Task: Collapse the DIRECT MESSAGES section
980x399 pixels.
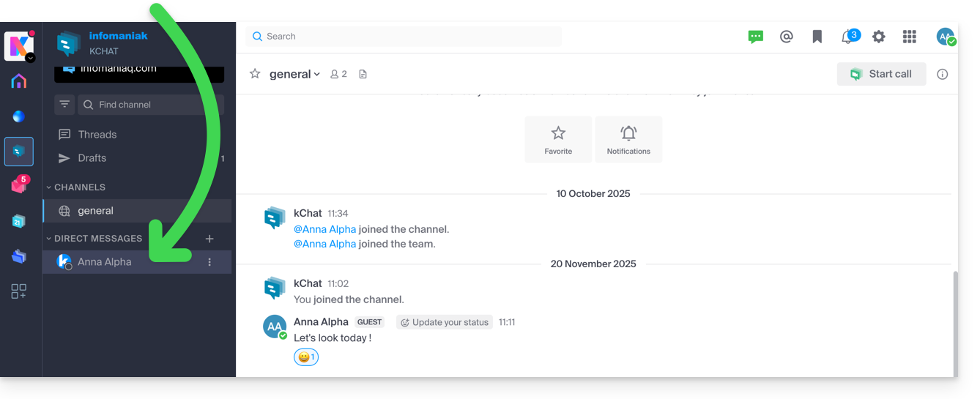Action: tap(50, 239)
